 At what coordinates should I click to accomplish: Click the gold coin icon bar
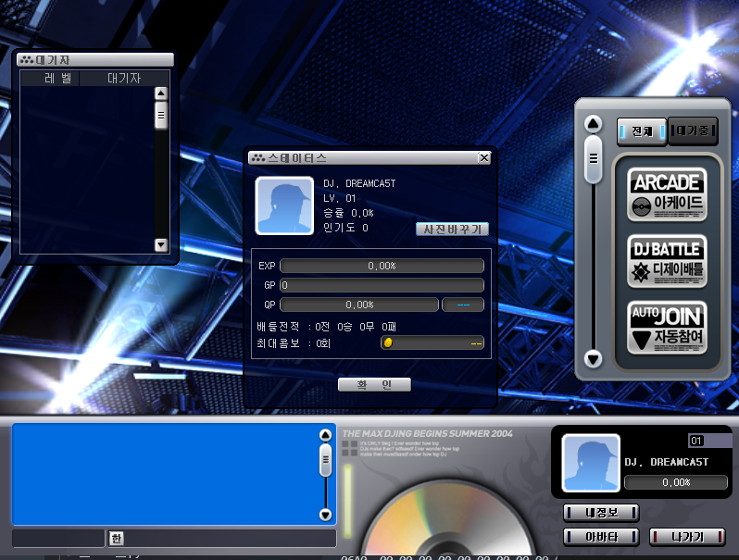[x=432, y=342]
